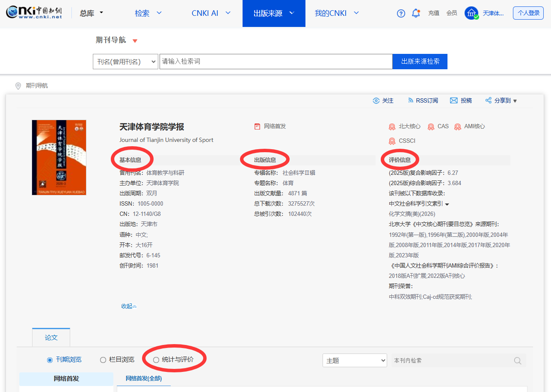Open the CNKI AI menu
The image size is (551, 392).
[211, 13]
